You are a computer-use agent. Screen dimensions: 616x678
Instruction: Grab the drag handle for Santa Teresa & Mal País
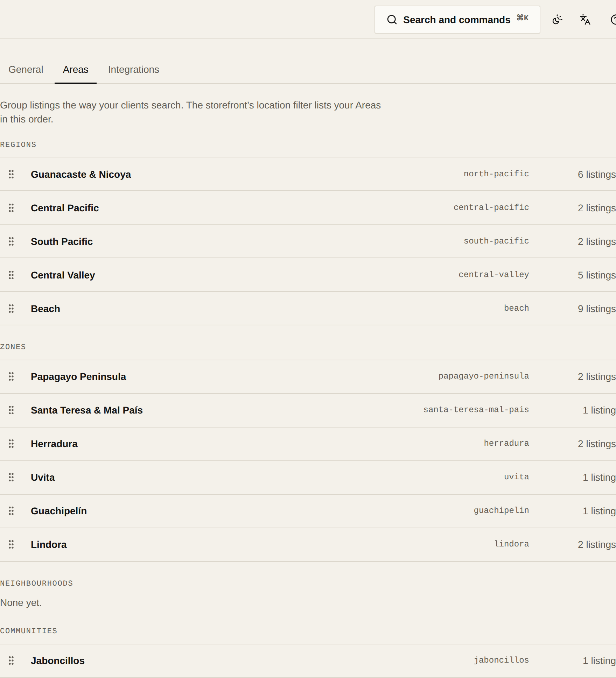point(11,410)
